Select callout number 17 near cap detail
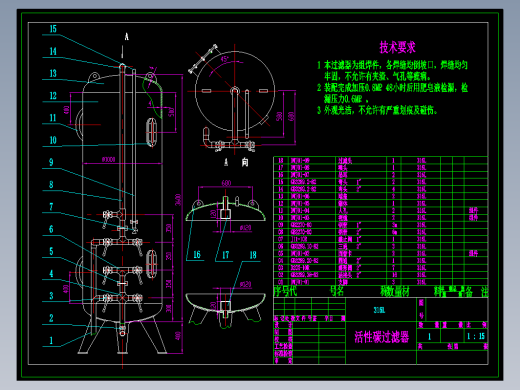The image size is (520, 390). (226, 255)
